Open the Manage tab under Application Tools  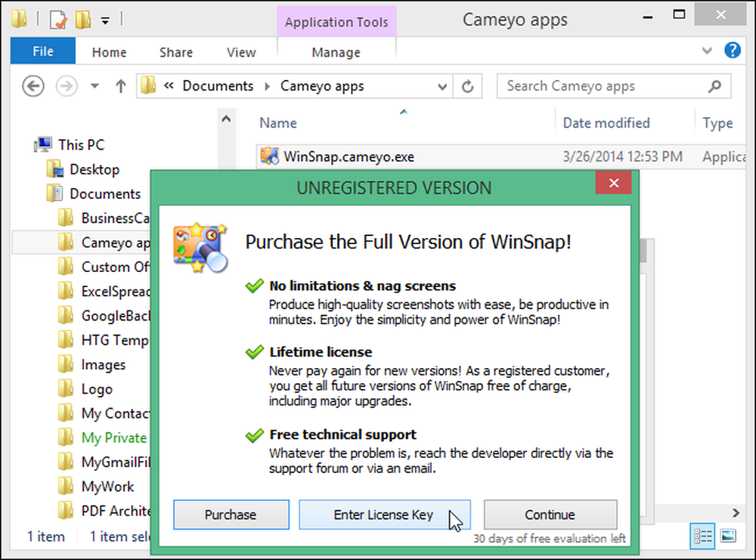coord(336,52)
